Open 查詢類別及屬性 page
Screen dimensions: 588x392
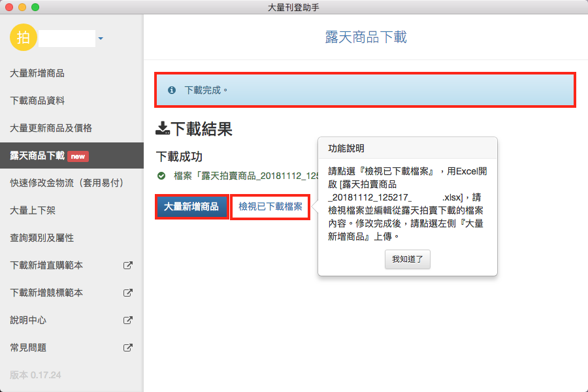pyautogui.click(x=42, y=238)
